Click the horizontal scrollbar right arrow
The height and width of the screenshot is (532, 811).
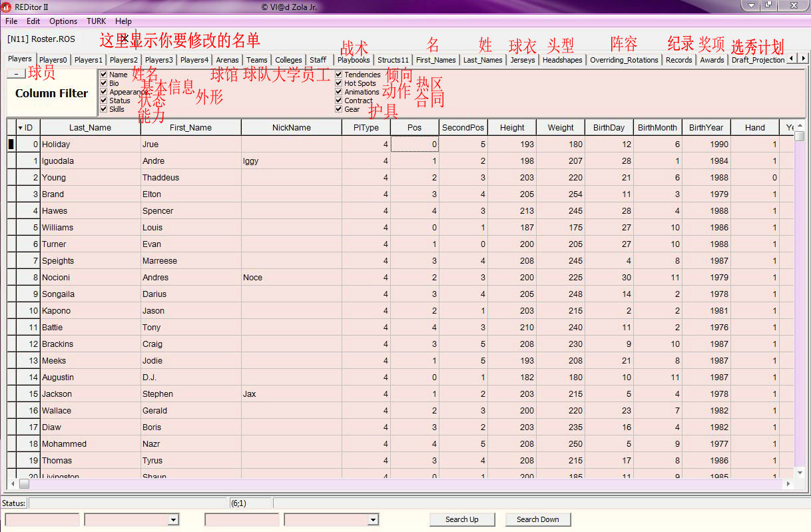pyautogui.click(x=789, y=484)
